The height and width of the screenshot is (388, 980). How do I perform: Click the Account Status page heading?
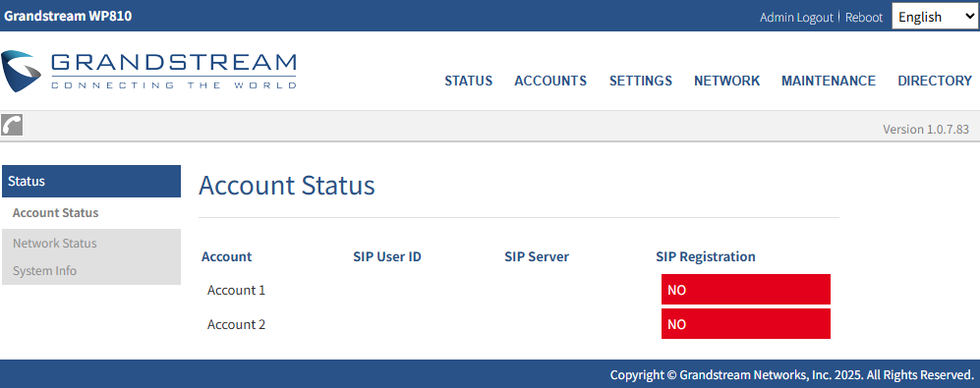tap(287, 186)
